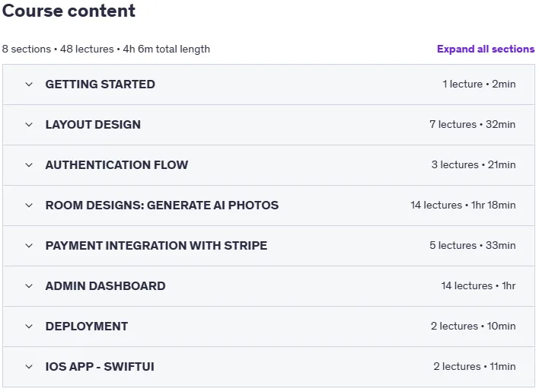Click the chevron left of ROOM DESIGNS section
The height and width of the screenshot is (392, 539).
(x=29, y=205)
